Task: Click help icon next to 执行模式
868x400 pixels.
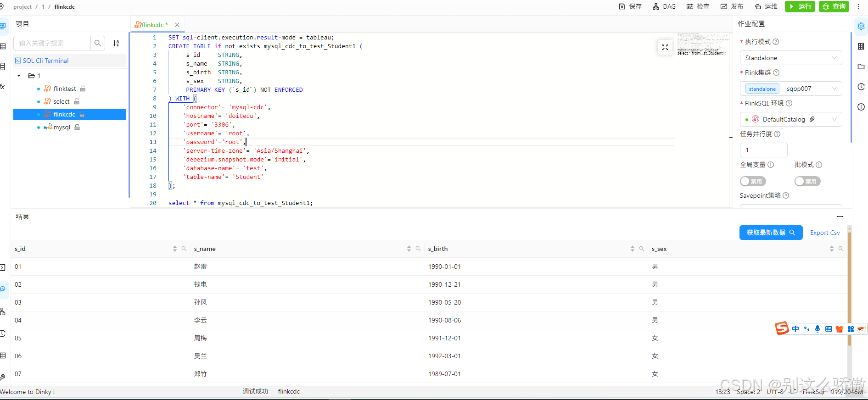Action: [776, 42]
